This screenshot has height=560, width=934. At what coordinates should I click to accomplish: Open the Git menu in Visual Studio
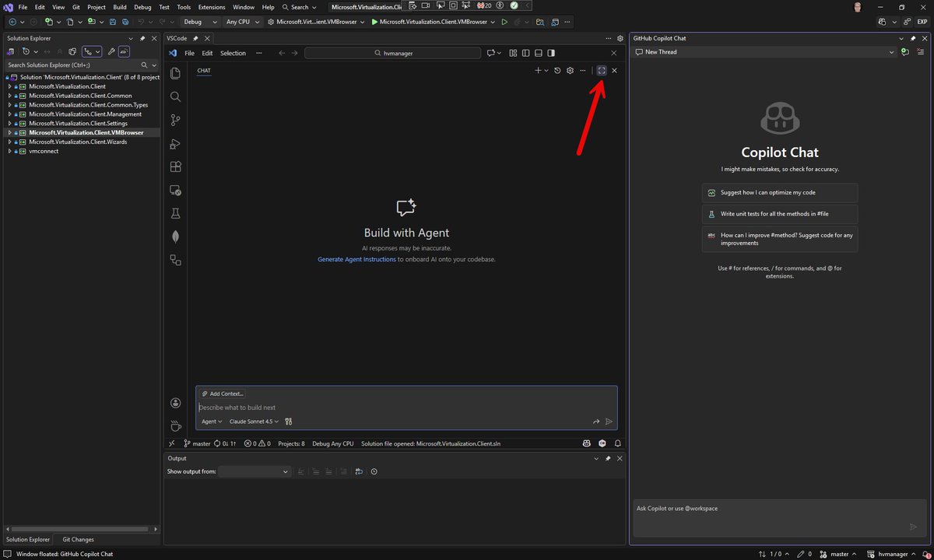click(76, 7)
